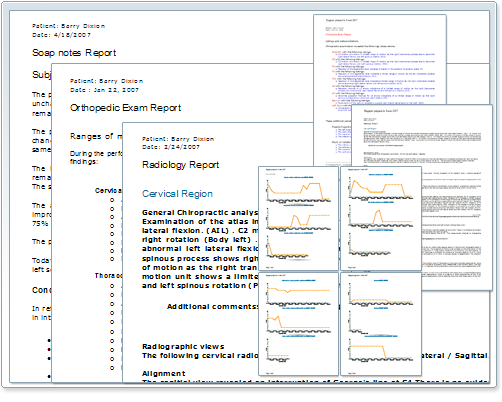Click the "Additional comments:" label

click(212, 306)
